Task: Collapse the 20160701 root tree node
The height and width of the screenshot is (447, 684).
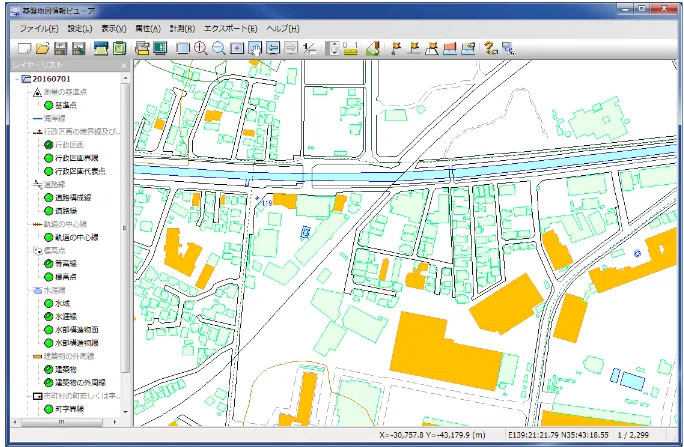Action: (x=18, y=79)
